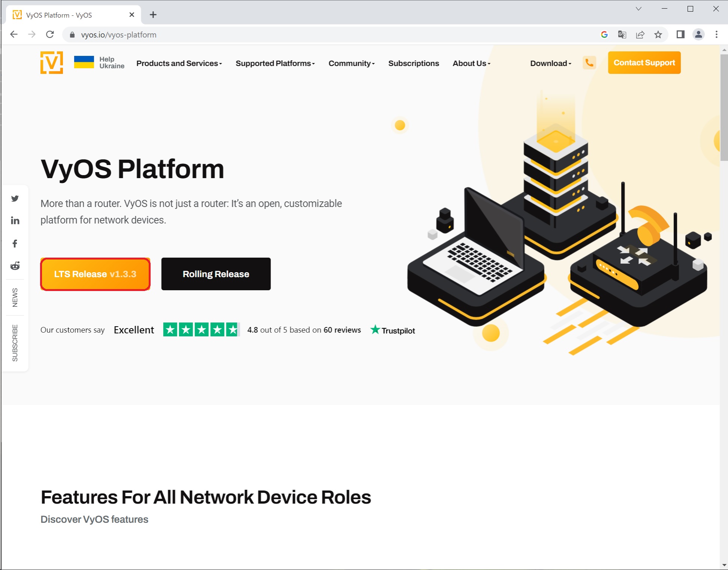Open the LinkedIn icon in sidebar
Viewport: 728px width, 570px height.
[15, 220]
